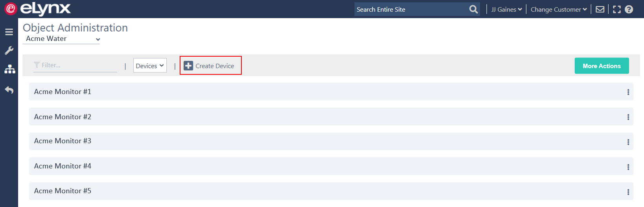
Task: Open the hamburger menu in the sidebar
Action: (9, 32)
